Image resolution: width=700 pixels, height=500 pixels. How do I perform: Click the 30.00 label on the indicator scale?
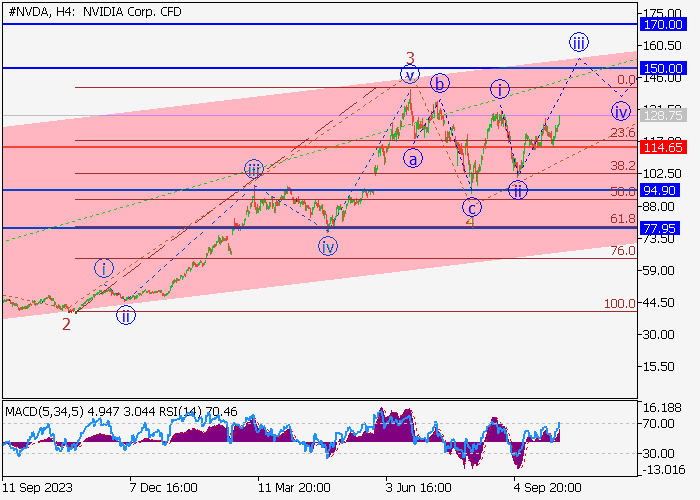[x=658, y=454]
